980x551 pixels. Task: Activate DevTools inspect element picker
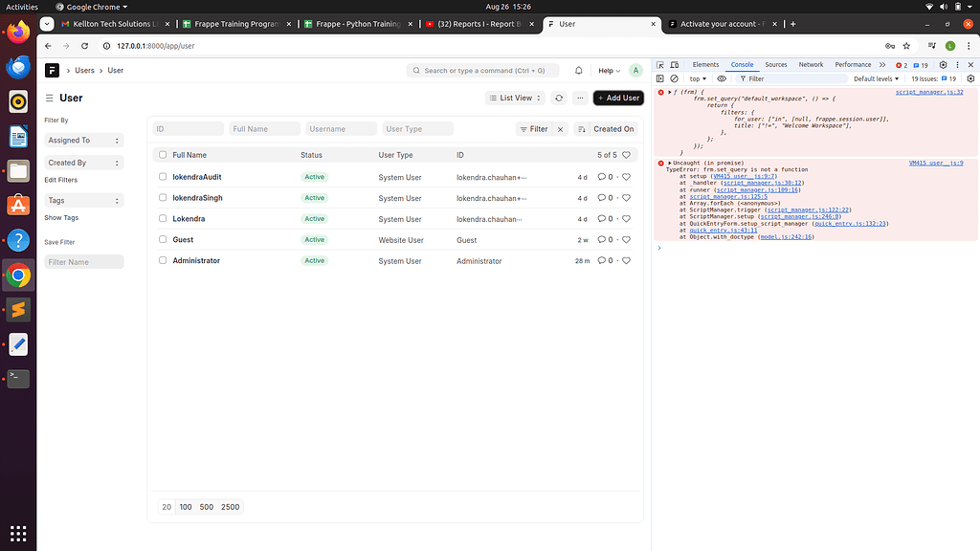pyautogui.click(x=660, y=65)
